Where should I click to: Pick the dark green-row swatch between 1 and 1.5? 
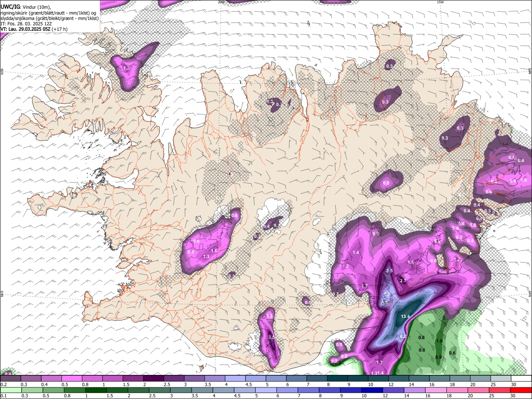point(96,390)
